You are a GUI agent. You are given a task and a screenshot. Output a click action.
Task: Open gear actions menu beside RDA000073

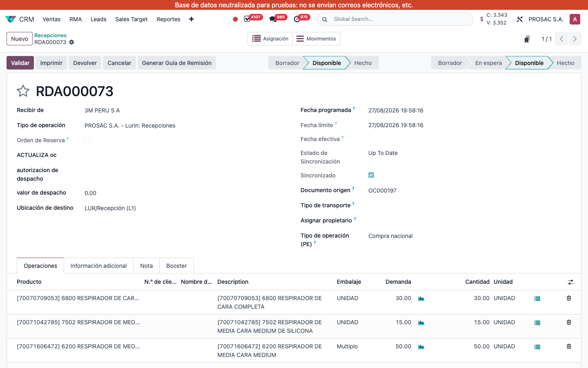pyautogui.click(x=72, y=42)
